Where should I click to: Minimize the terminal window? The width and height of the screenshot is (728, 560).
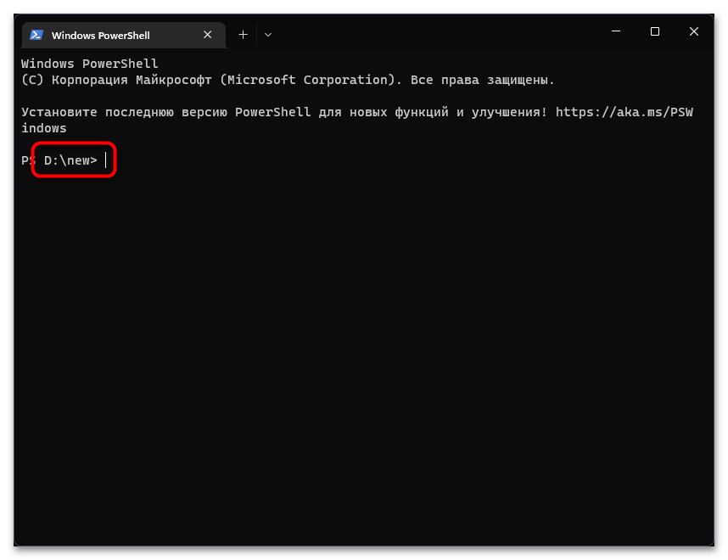615,31
